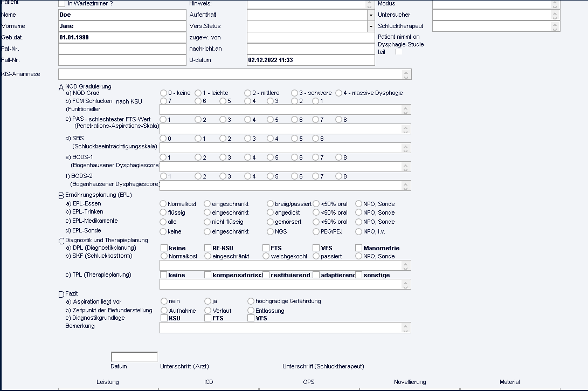Screen dimensions: 588x391
Task: Tick VFS in the Diagnostikgrundlage row
Action: click(251, 318)
